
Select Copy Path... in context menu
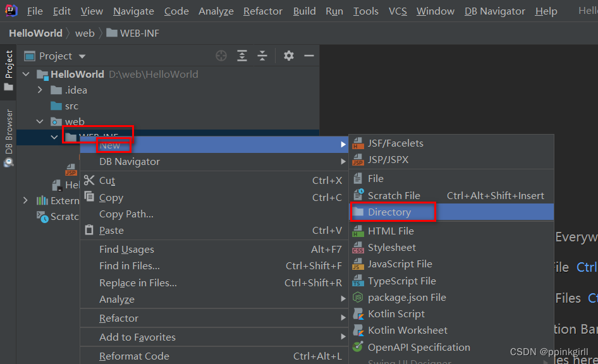coord(214,214)
